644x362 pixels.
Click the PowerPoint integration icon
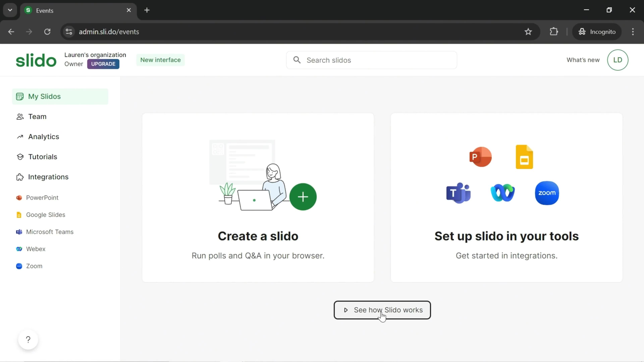[x=480, y=157]
